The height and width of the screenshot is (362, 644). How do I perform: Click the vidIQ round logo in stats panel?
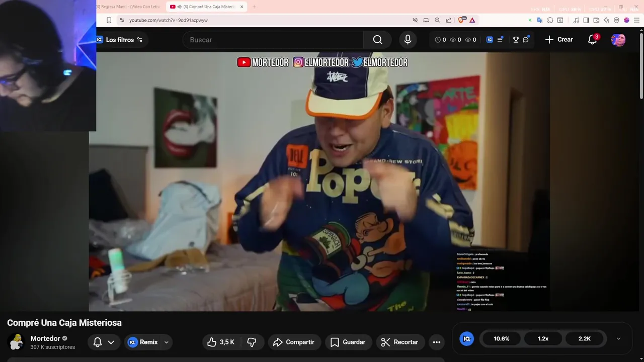467,339
